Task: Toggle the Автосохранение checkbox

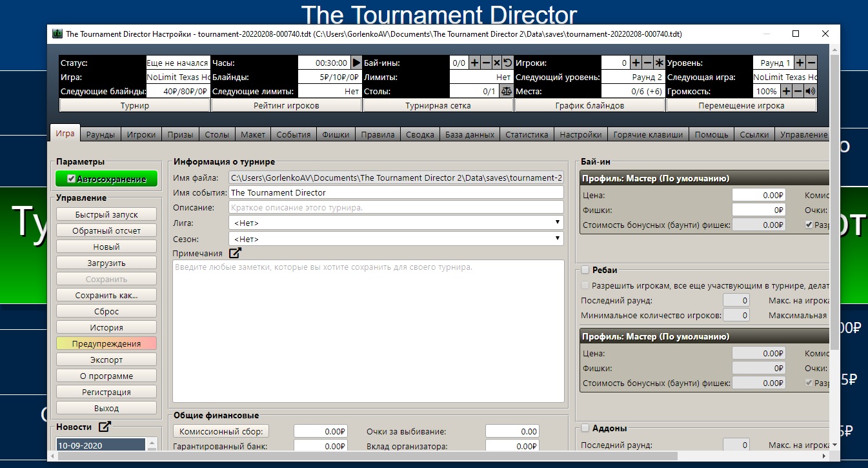Action: coord(72,179)
